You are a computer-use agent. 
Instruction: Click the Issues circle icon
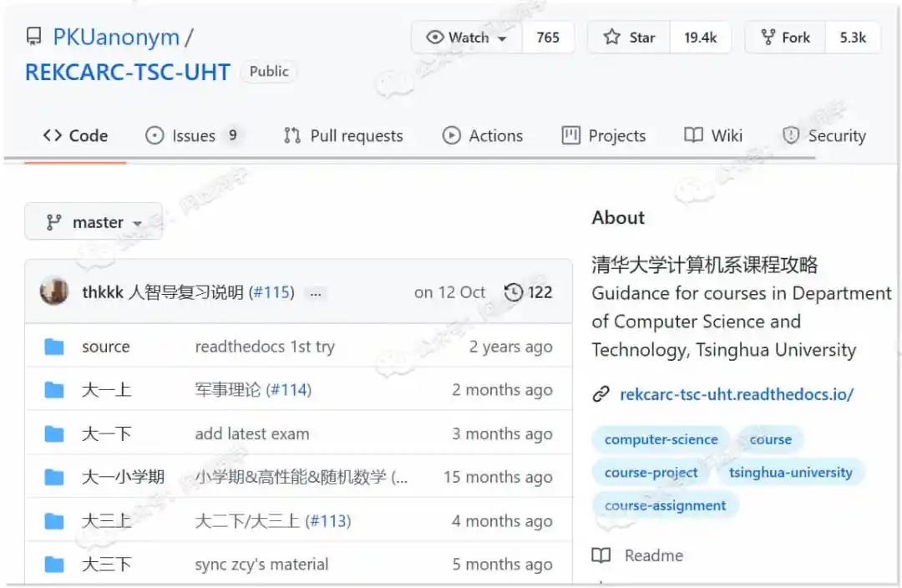coord(155,136)
